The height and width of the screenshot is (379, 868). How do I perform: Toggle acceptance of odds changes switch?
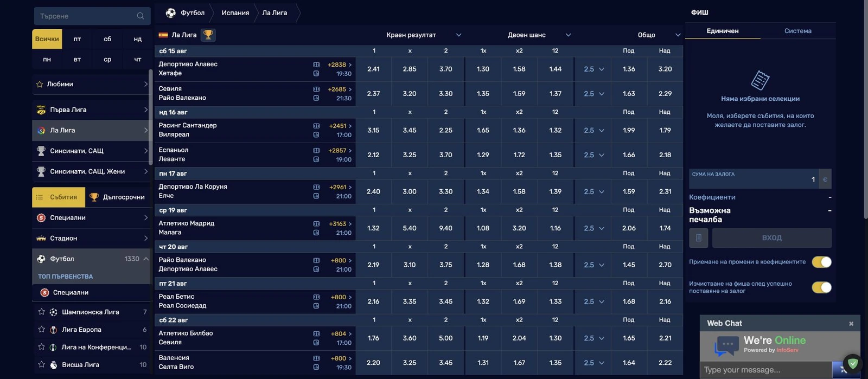tap(821, 262)
